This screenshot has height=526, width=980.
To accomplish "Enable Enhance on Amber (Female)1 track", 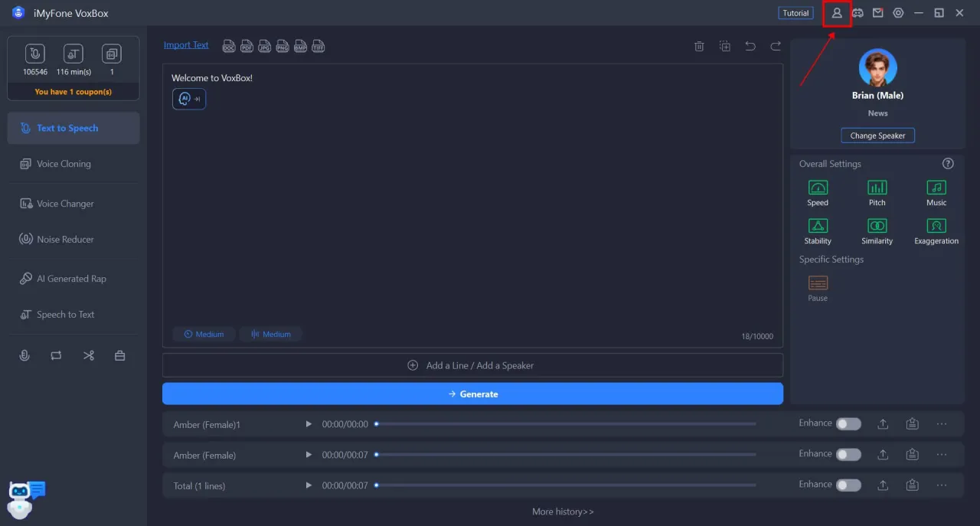I will click(x=848, y=423).
